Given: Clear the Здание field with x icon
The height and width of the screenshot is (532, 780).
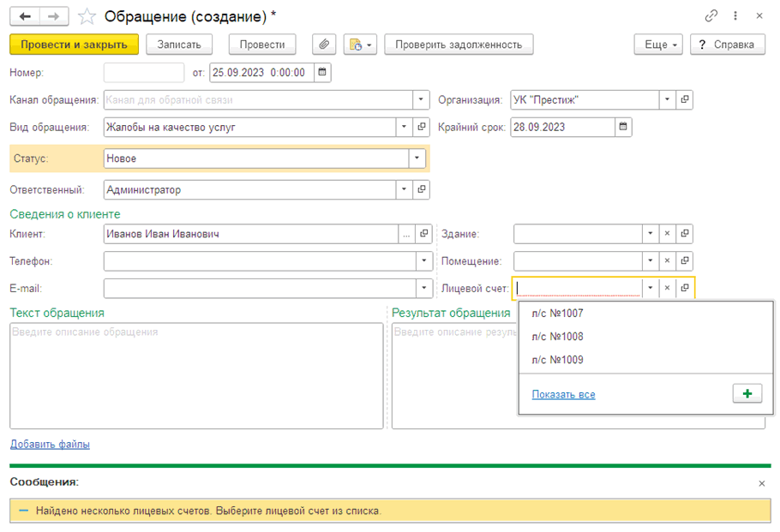Looking at the screenshot, I should [667, 234].
